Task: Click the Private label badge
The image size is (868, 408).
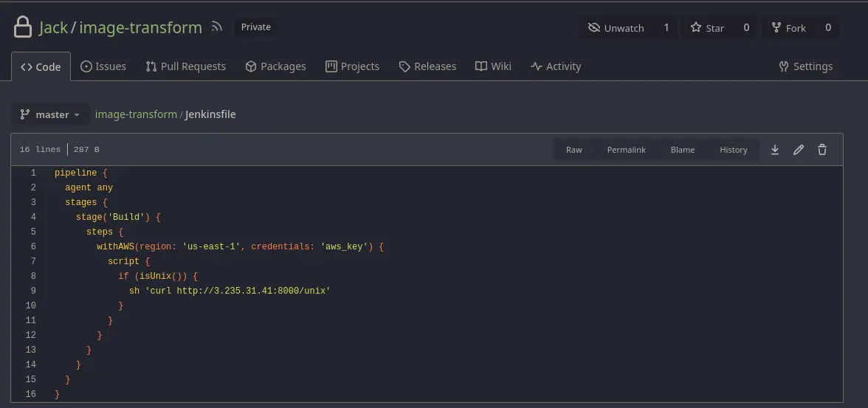Action: [x=255, y=27]
